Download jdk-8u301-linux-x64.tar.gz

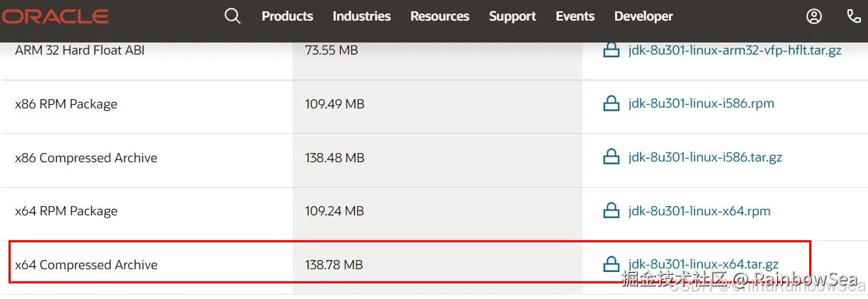(x=703, y=265)
